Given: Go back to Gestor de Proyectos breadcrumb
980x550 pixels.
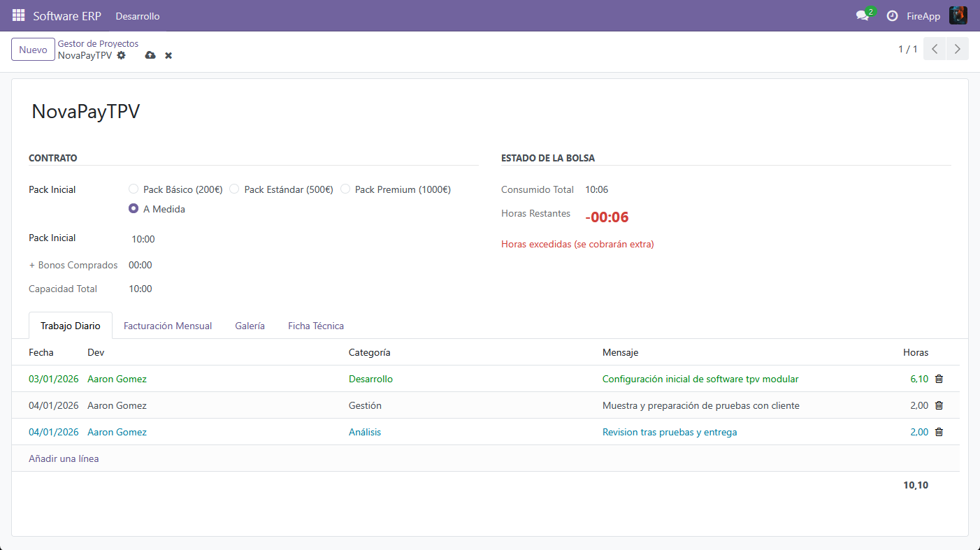Looking at the screenshot, I should [98, 43].
